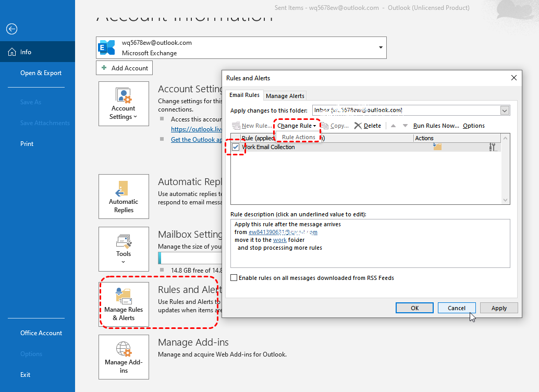The height and width of the screenshot is (392, 539).
Task: Click Save Attachments in the sidebar
Action: tap(45, 123)
